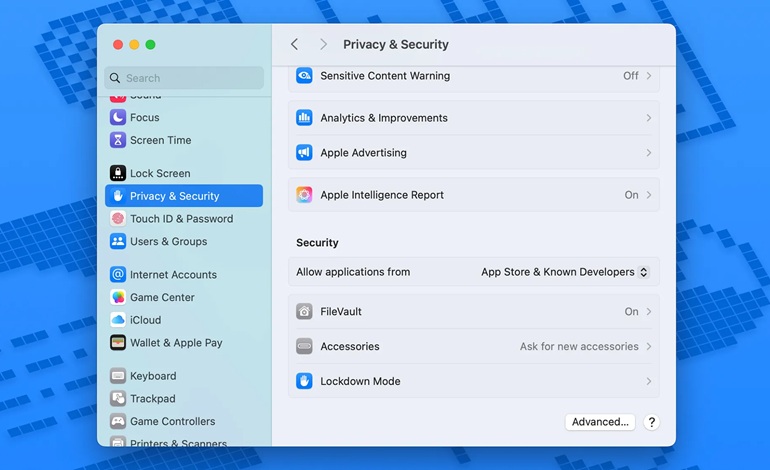Expand Sensitive Content Warning via its chevron
The image size is (770, 470).
[649, 76]
